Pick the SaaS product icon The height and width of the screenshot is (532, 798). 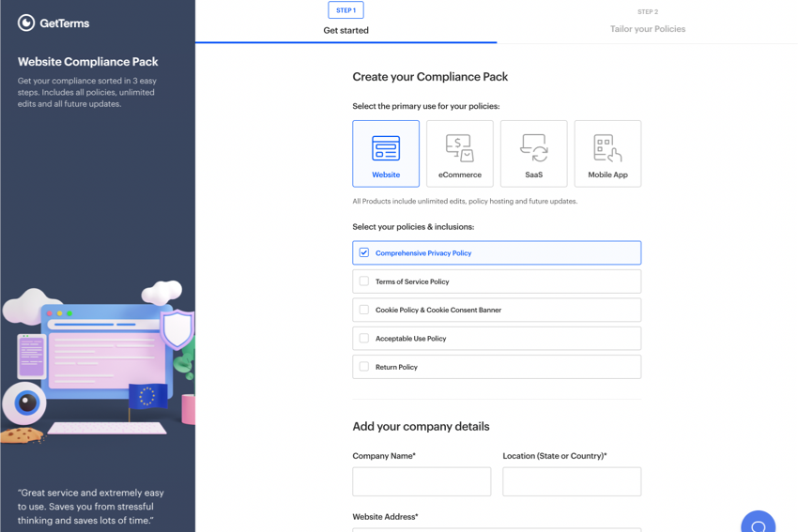[x=533, y=148]
